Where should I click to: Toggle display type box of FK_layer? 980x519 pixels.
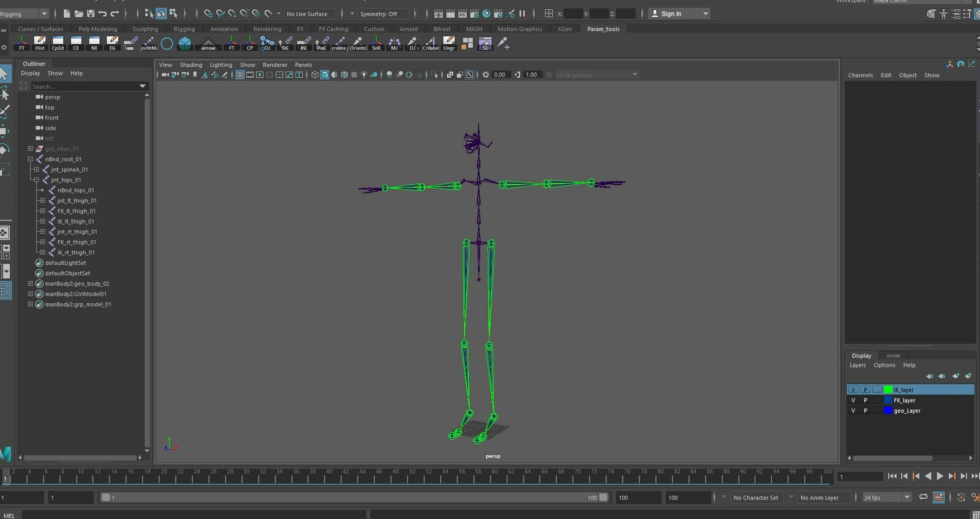(878, 400)
